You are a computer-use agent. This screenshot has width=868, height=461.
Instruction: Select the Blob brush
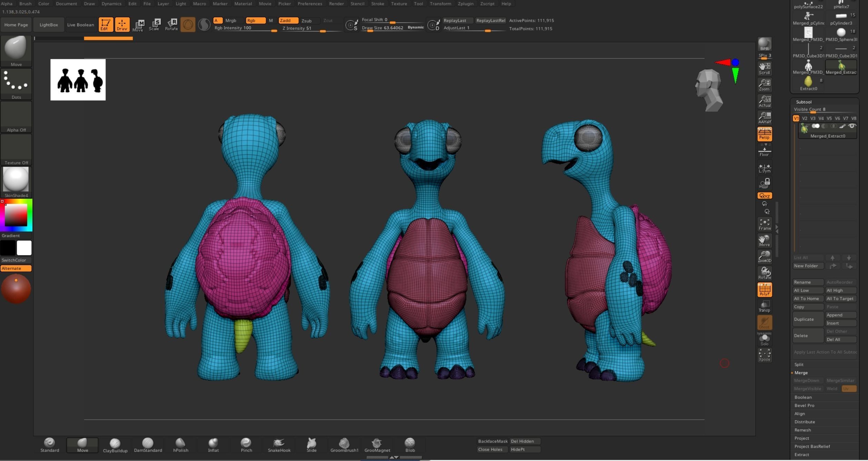[410, 445]
